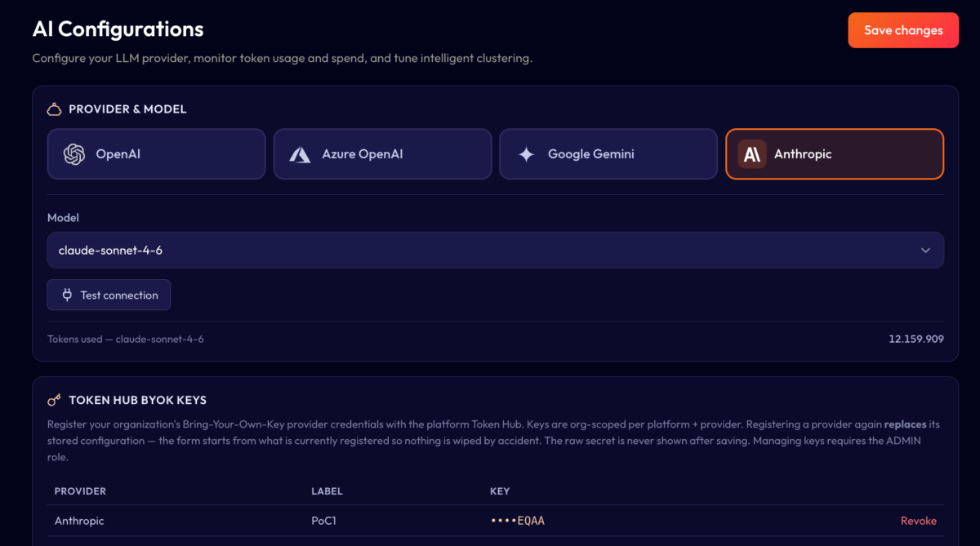
Task: Click the KEY column header
Action: tap(500, 491)
